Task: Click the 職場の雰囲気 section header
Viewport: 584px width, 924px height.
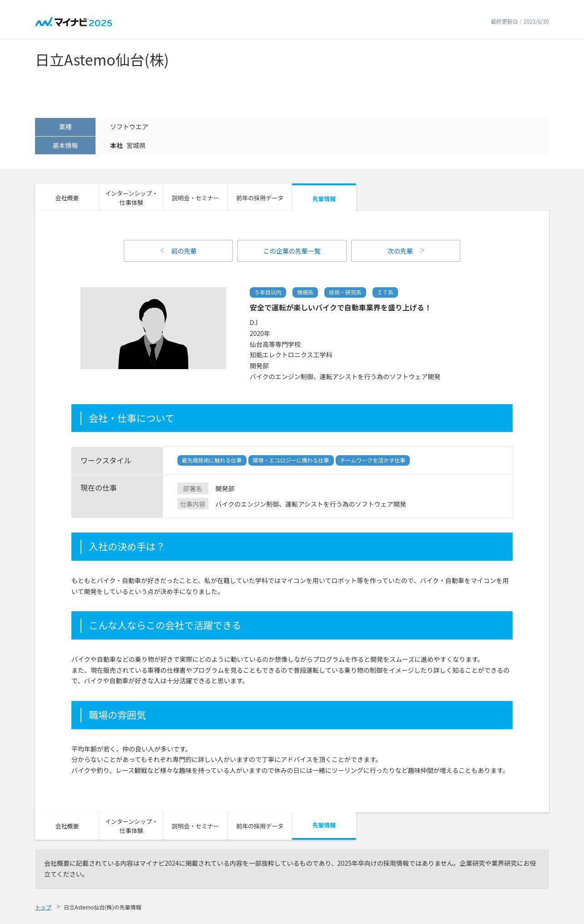Action: click(x=292, y=715)
